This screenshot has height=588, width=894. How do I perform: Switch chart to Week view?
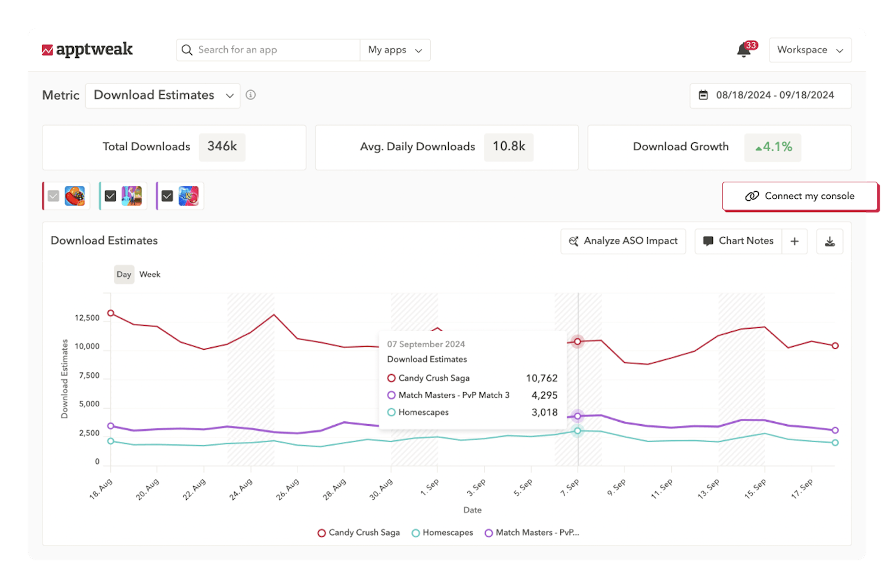150,274
